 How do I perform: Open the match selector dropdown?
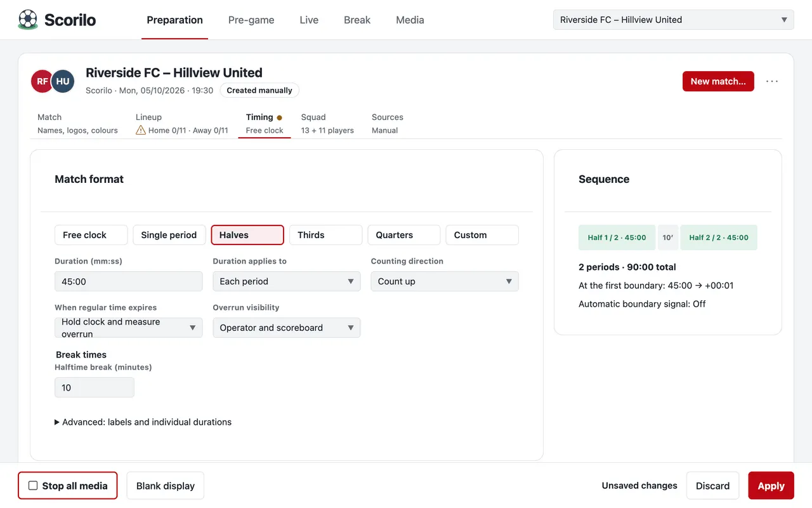pyautogui.click(x=674, y=20)
